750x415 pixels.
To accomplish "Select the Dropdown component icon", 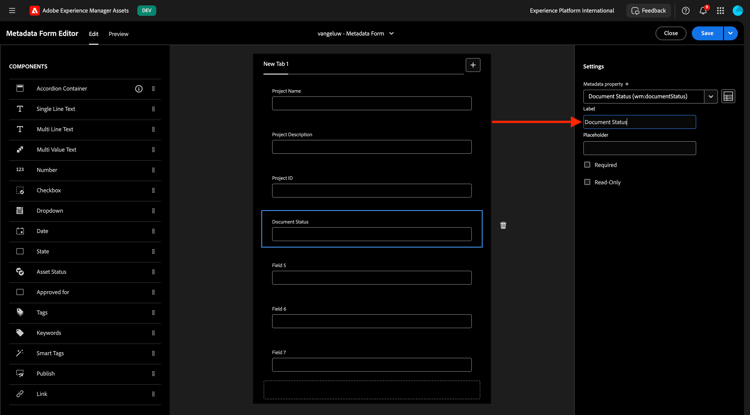I will click(20, 210).
